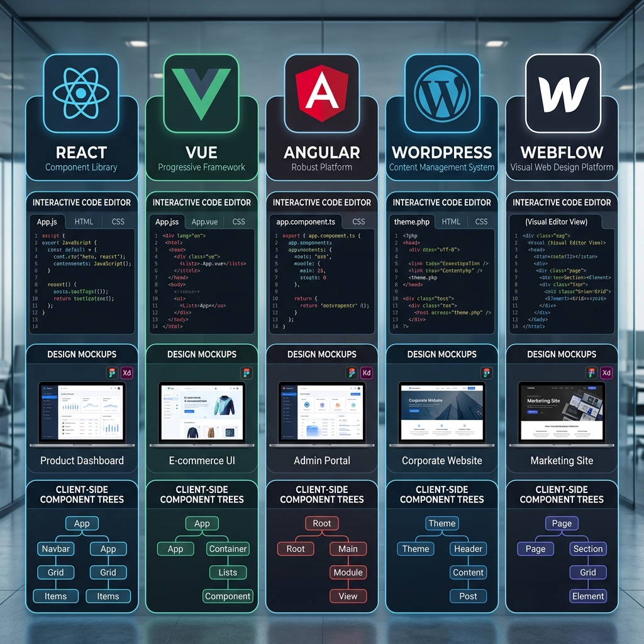
Task: Click the WEBFLOW title heading
Action: coord(562,153)
